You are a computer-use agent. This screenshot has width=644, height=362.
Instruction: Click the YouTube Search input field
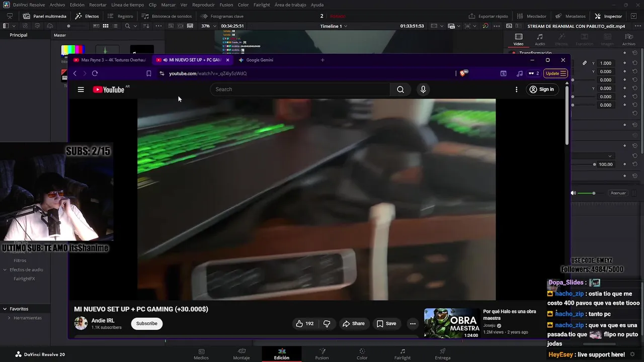[300, 89]
